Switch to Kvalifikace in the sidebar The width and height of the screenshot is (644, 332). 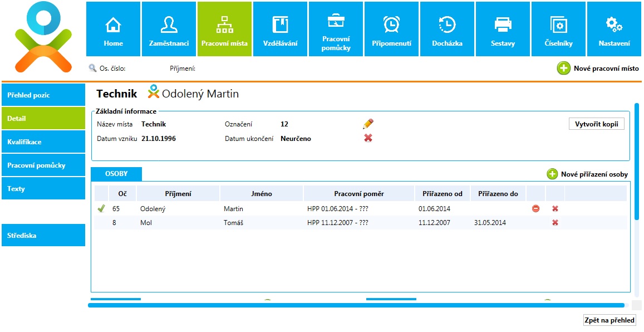click(x=43, y=142)
